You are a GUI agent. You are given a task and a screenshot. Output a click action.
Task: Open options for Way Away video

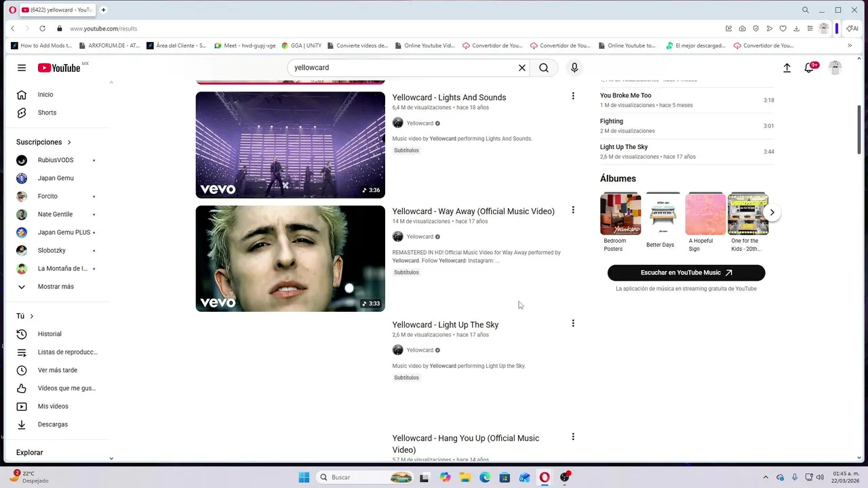573,210
